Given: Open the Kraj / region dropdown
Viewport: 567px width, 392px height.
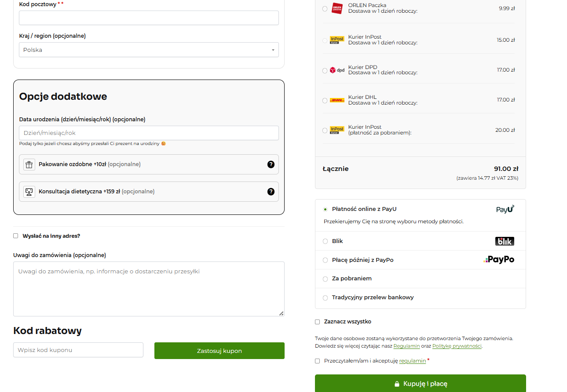Looking at the screenshot, I should pyautogui.click(x=149, y=50).
